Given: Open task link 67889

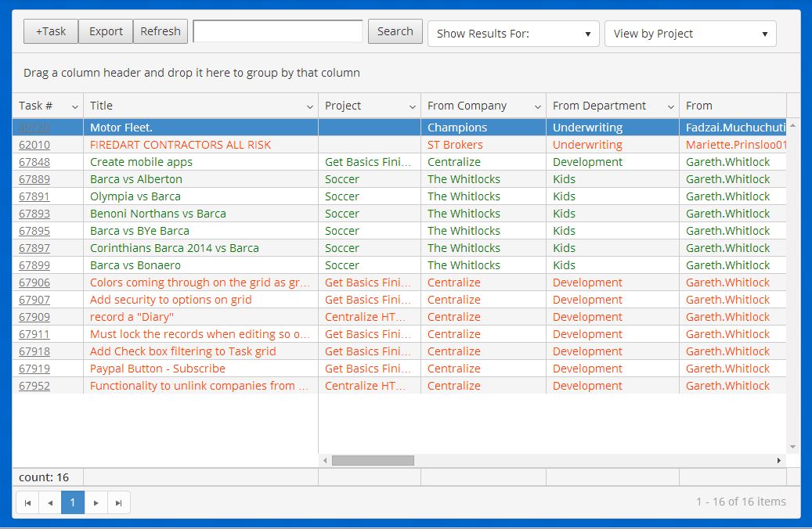Looking at the screenshot, I should 34,179.
